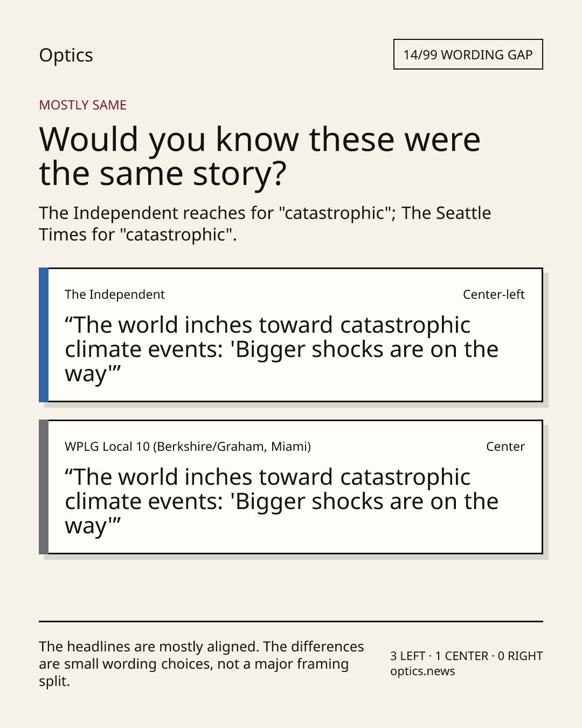Screen dimensions: 582x728
Task: Click the WPLG quoted headline text
Action: pyautogui.click(x=282, y=502)
